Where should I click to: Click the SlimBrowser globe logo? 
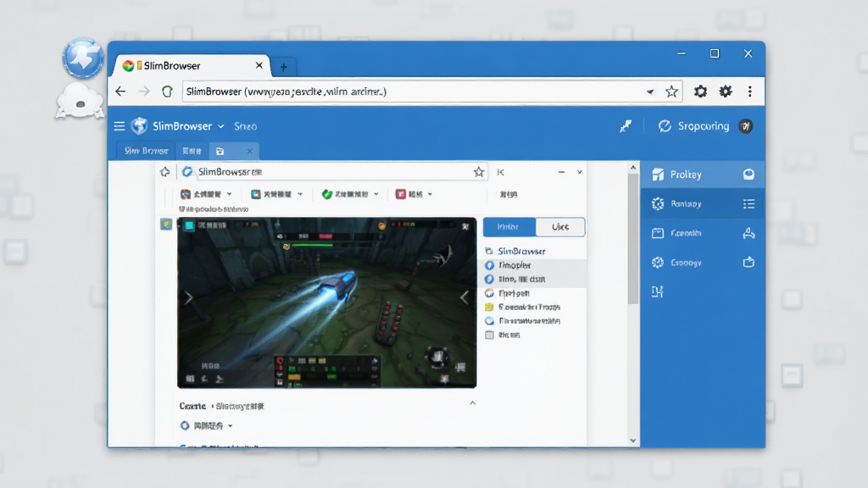[140, 126]
